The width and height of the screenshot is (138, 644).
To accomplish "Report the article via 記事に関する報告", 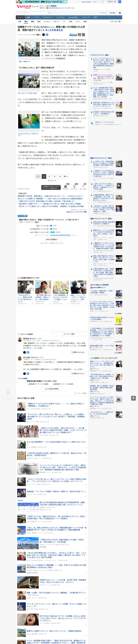I will tap(24, 189).
